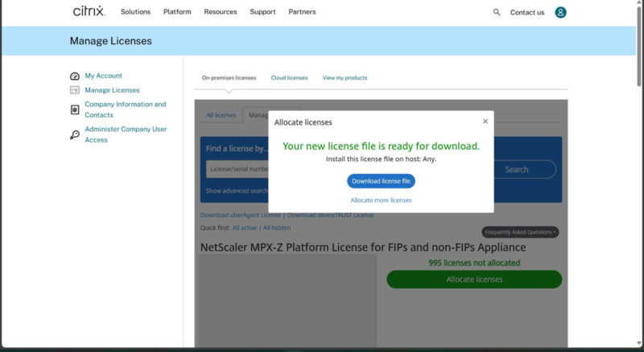This screenshot has width=644, height=352.
Task: Click Download uberAgent License link
Action: (x=241, y=215)
